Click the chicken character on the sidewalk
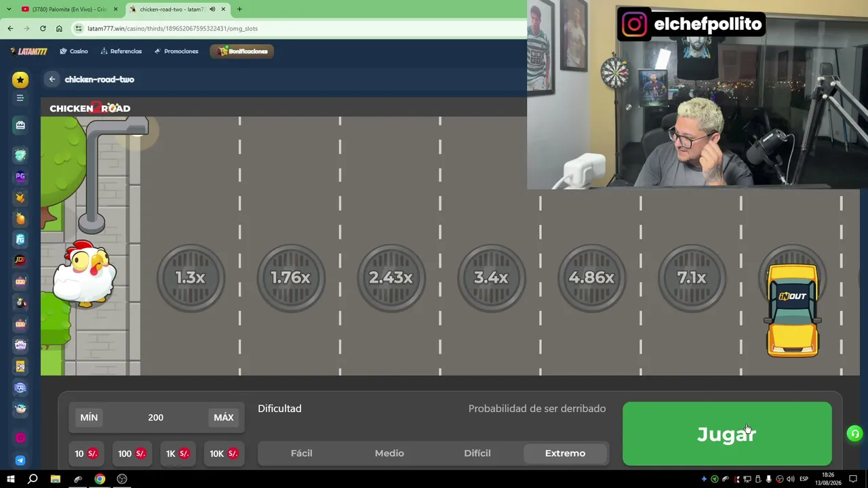The height and width of the screenshot is (488, 868). pos(85,274)
